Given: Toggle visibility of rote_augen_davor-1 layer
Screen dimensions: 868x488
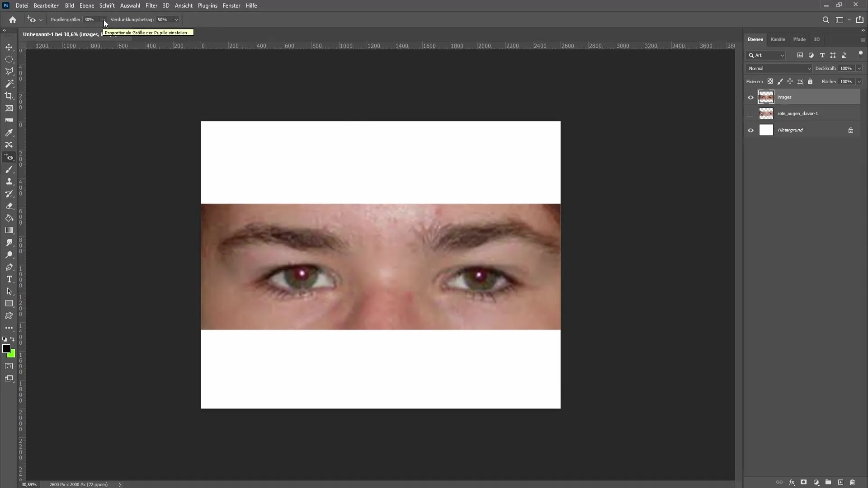Looking at the screenshot, I should (x=750, y=113).
